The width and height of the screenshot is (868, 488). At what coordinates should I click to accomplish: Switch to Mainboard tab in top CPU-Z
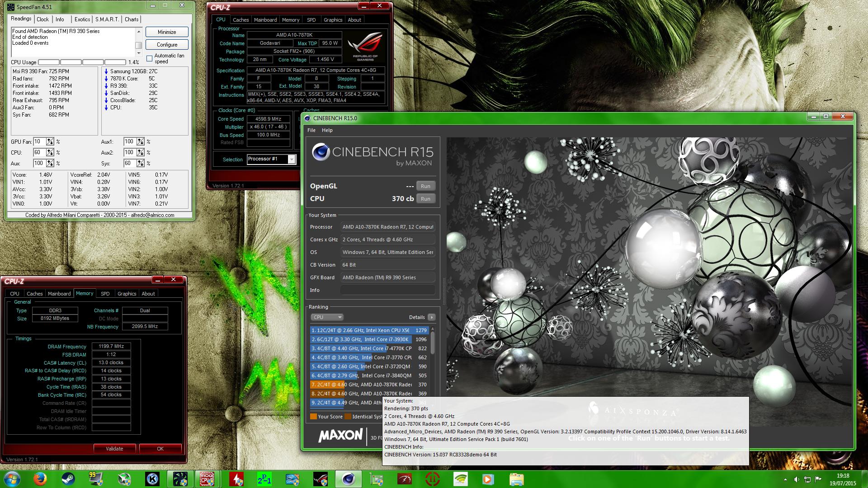pos(265,20)
